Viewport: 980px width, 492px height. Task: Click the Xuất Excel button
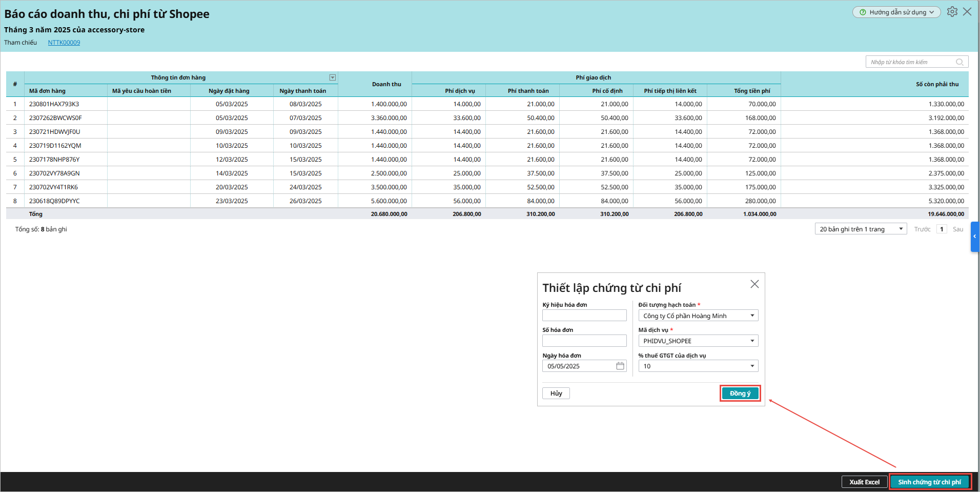tap(864, 482)
